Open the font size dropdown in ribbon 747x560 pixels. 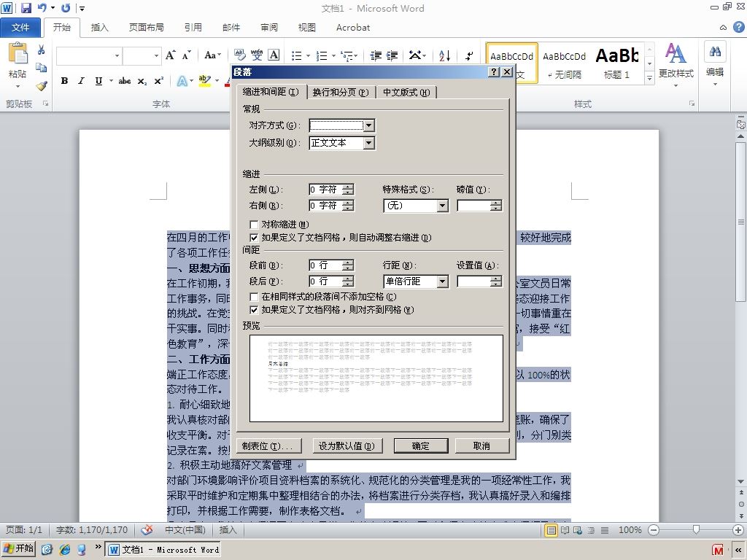click(x=156, y=55)
